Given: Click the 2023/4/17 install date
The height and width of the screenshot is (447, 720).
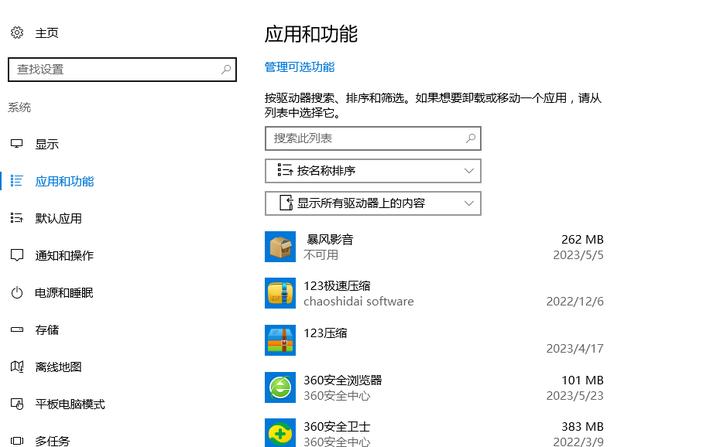Looking at the screenshot, I should (x=575, y=349).
